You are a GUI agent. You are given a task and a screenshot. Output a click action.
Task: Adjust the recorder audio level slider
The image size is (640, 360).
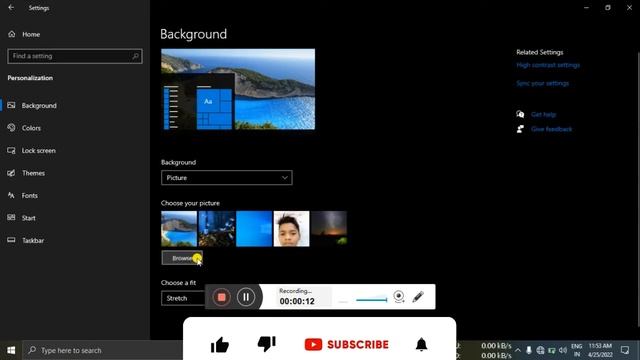tap(371, 300)
